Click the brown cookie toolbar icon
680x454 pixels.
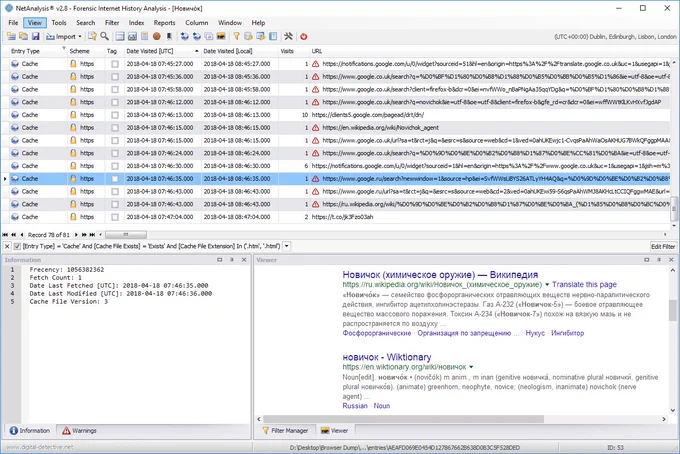coord(157,36)
